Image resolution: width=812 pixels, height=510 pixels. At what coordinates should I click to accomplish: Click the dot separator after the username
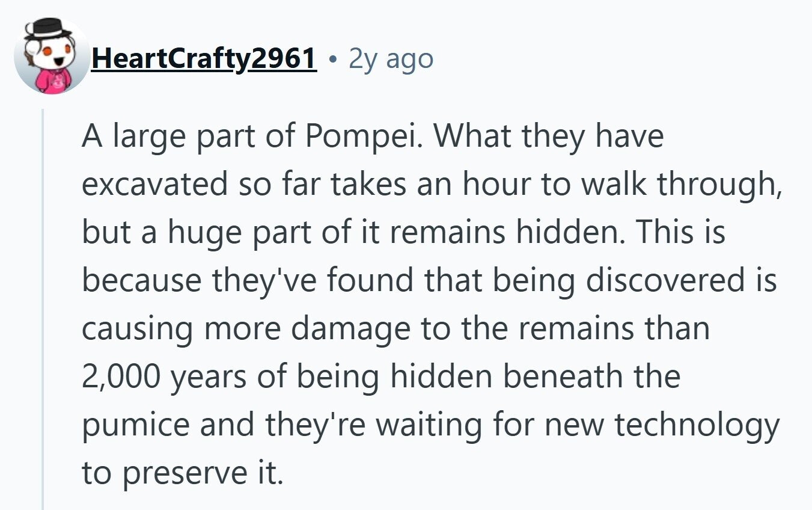pos(332,59)
